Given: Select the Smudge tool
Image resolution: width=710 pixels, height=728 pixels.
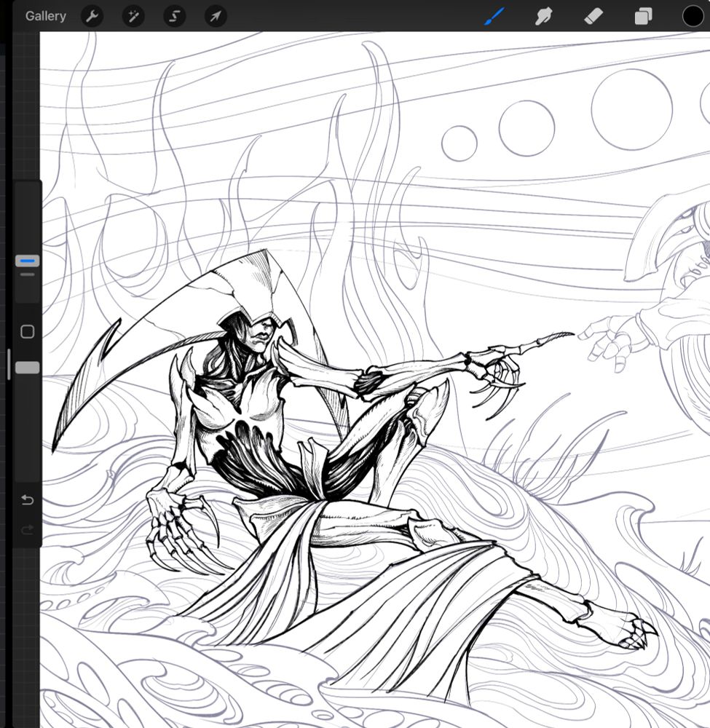Looking at the screenshot, I should pyautogui.click(x=543, y=17).
